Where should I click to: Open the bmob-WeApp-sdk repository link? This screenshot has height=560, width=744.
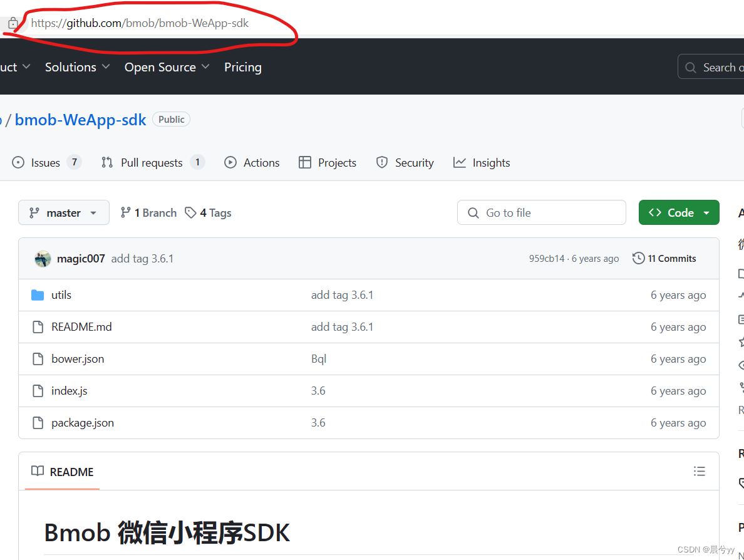pos(80,120)
